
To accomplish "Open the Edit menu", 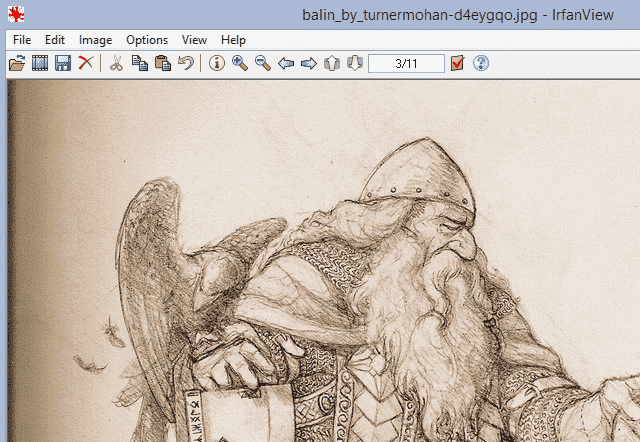I will tap(55, 40).
